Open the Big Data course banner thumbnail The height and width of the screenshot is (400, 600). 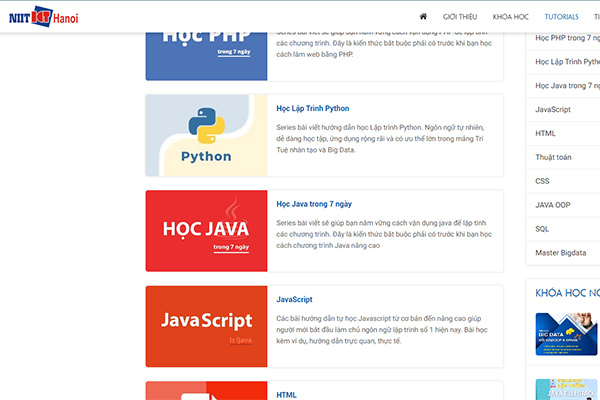pyautogui.click(x=566, y=334)
